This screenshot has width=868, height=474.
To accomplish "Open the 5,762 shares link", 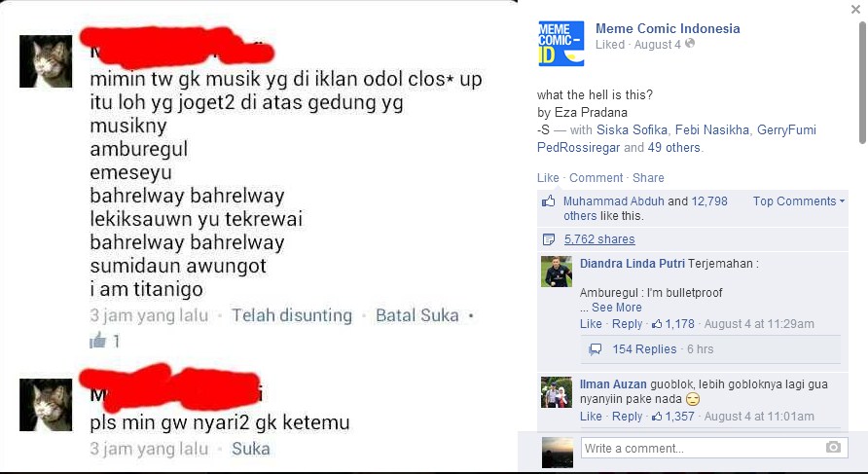I will (599, 239).
